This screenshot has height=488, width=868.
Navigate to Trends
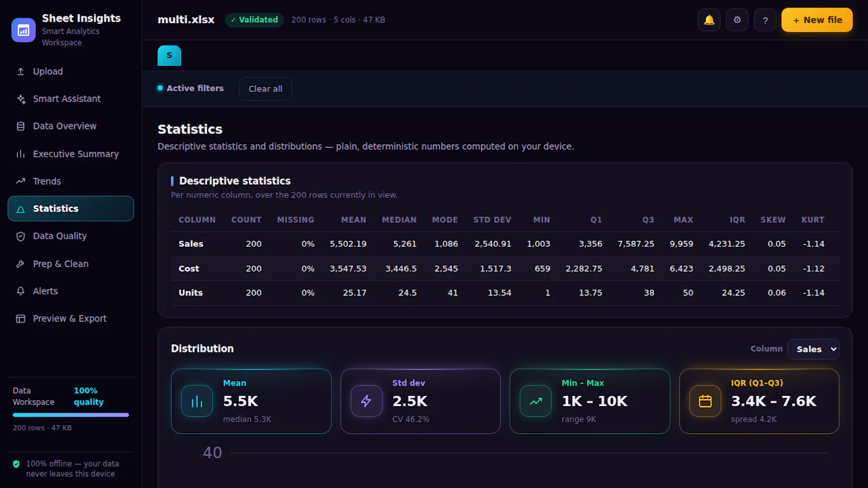pyautogui.click(x=71, y=181)
